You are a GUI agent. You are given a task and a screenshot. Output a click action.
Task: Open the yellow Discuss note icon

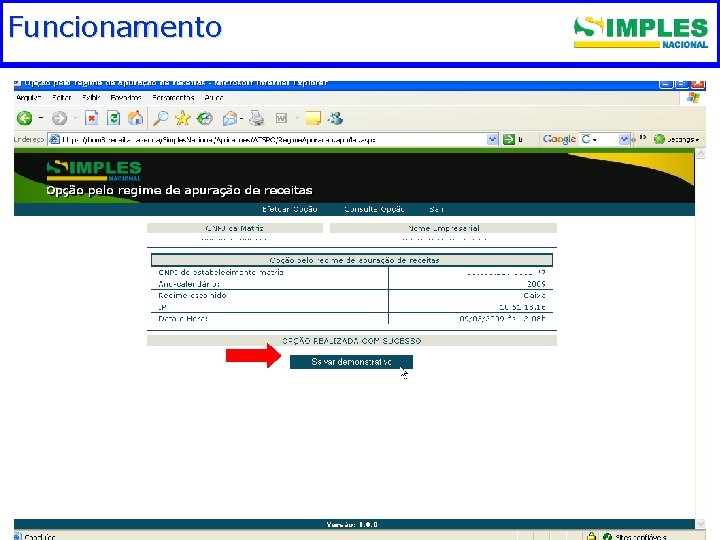click(313, 118)
